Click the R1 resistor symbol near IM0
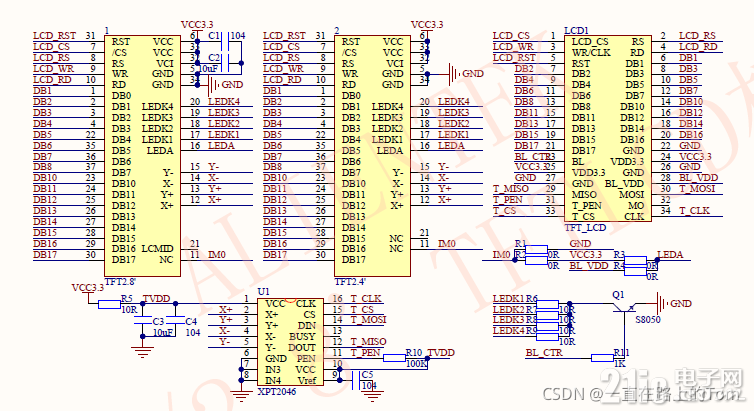 click(x=536, y=249)
